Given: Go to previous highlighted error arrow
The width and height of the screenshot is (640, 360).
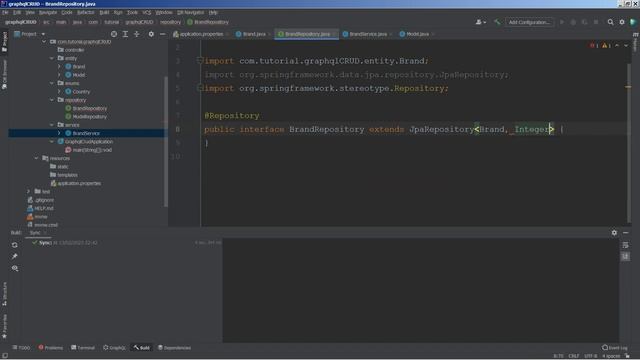Looking at the screenshot, I should [617, 46].
